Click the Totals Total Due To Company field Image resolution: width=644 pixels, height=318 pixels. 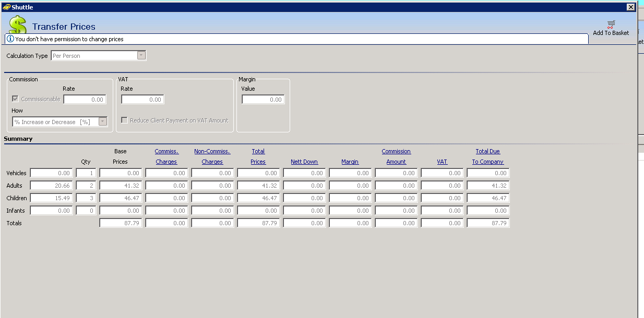[x=488, y=223]
